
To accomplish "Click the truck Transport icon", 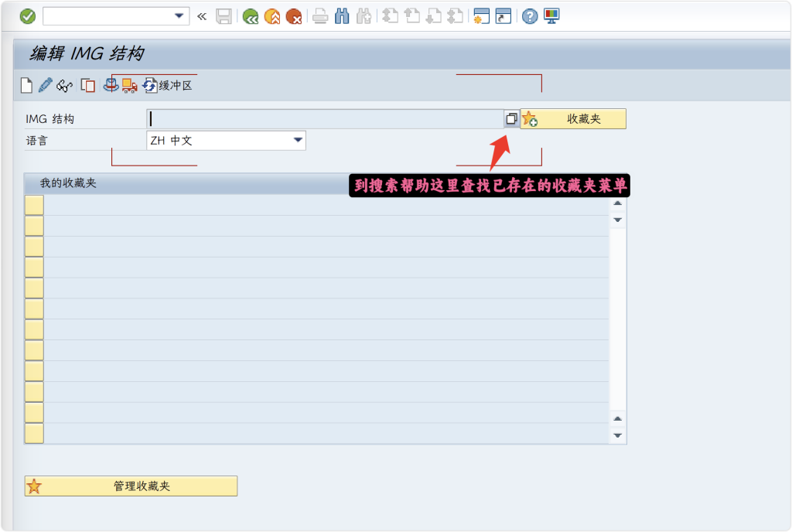I will tap(129, 85).
